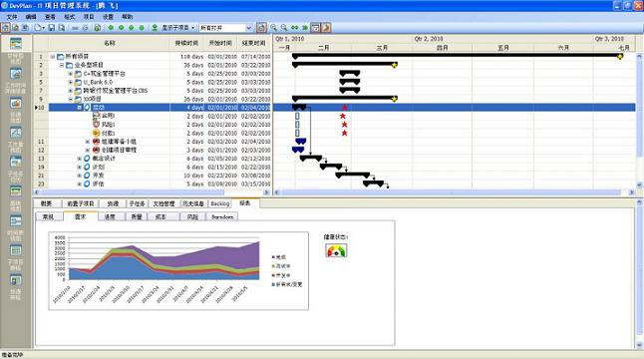644x359 pixels.
Task: Open the 文件 menu
Action: (12, 17)
